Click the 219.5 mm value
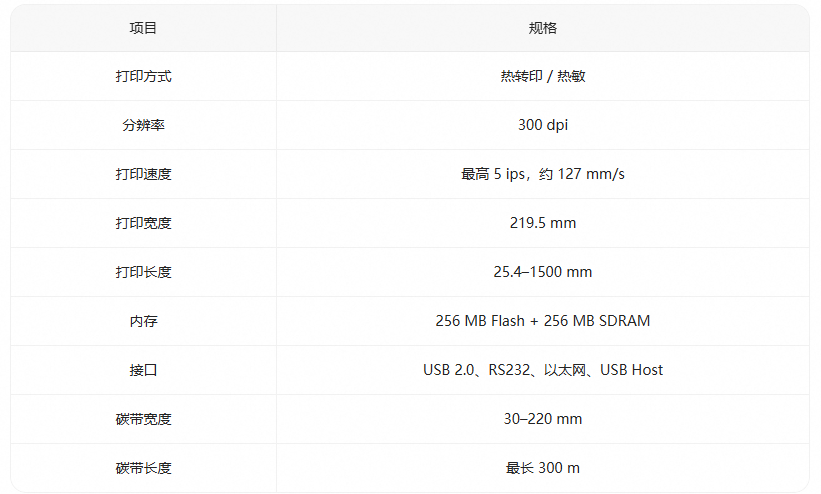Image resolution: width=821 pixels, height=494 pixels. click(x=542, y=223)
